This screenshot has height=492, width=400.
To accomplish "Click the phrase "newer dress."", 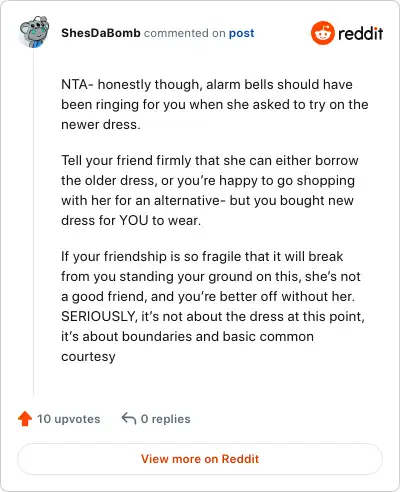I will pos(101,125).
